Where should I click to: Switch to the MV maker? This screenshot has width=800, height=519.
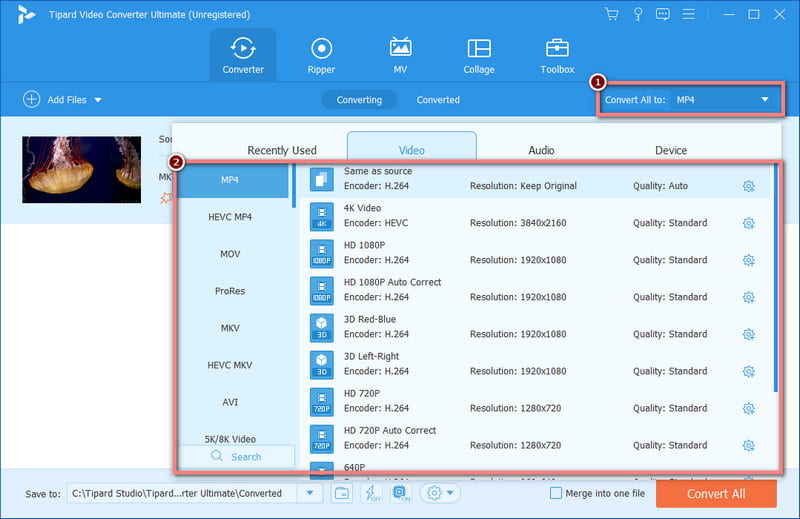tap(400, 55)
